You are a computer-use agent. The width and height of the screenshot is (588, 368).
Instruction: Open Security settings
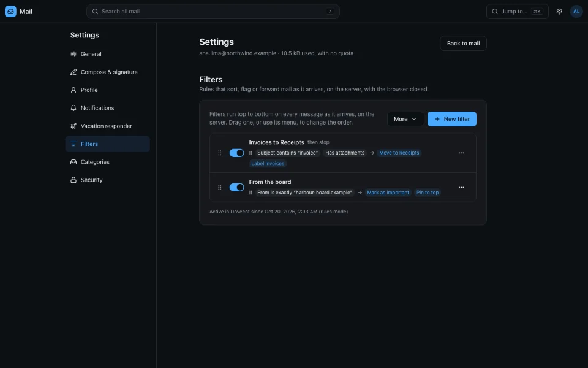pos(108,180)
